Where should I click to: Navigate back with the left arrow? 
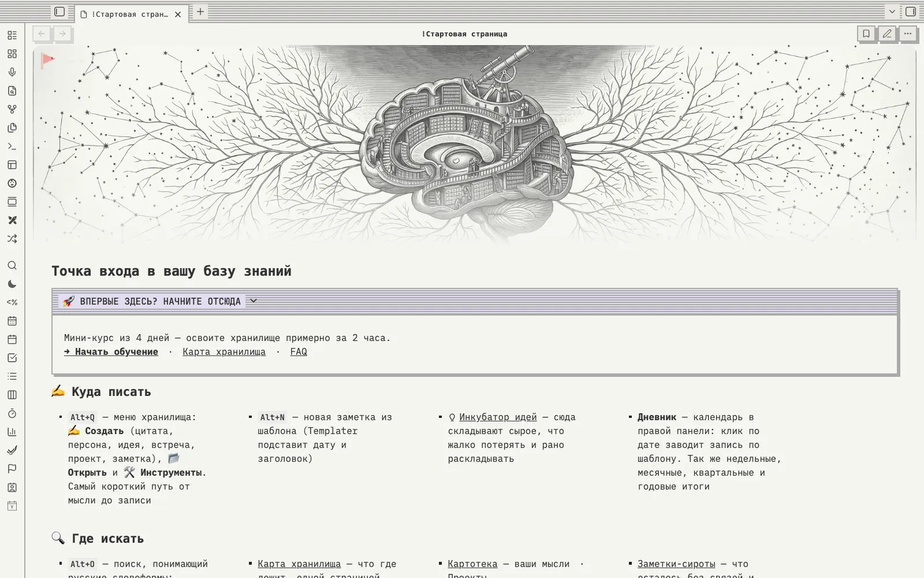click(x=42, y=34)
